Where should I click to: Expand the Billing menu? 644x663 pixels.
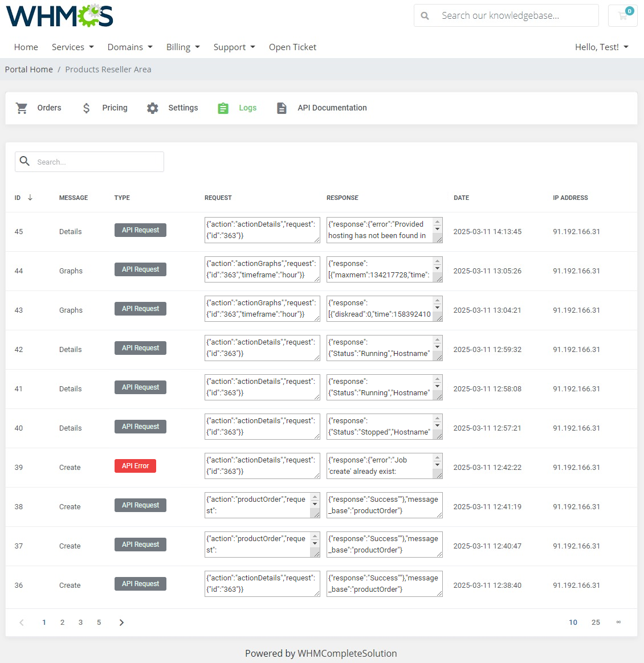183,47
